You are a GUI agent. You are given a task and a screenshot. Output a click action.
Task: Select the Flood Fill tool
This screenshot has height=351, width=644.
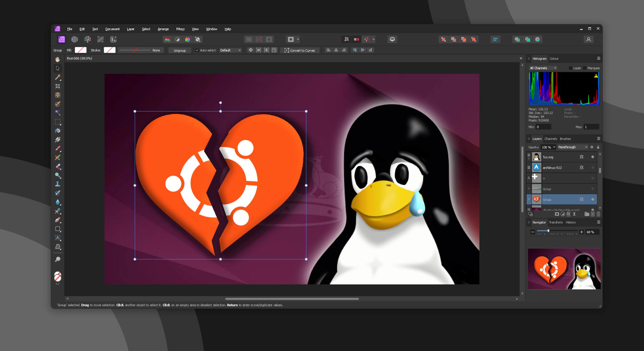click(x=58, y=131)
